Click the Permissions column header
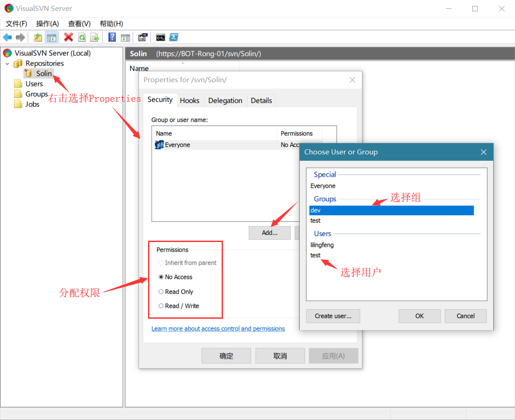 tap(300, 133)
